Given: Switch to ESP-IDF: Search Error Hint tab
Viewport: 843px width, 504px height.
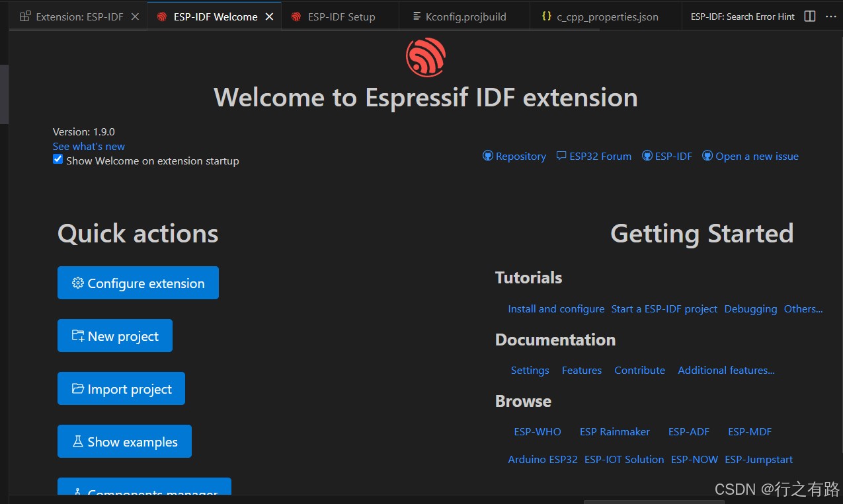Looking at the screenshot, I should click(743, 17).
